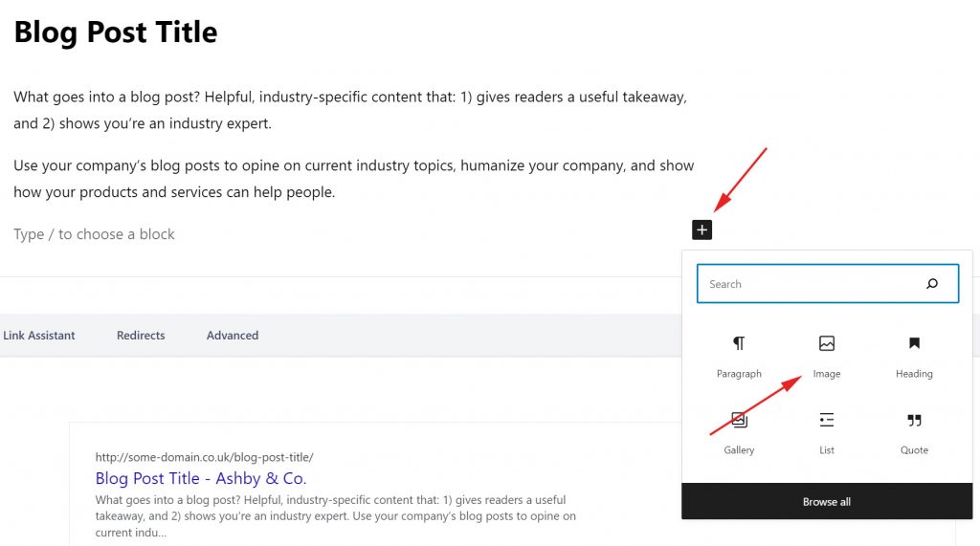Image resolution: width=980 pixels, height=546 pixels.
Task: Click the magnifier search icon
Action: 932,284
